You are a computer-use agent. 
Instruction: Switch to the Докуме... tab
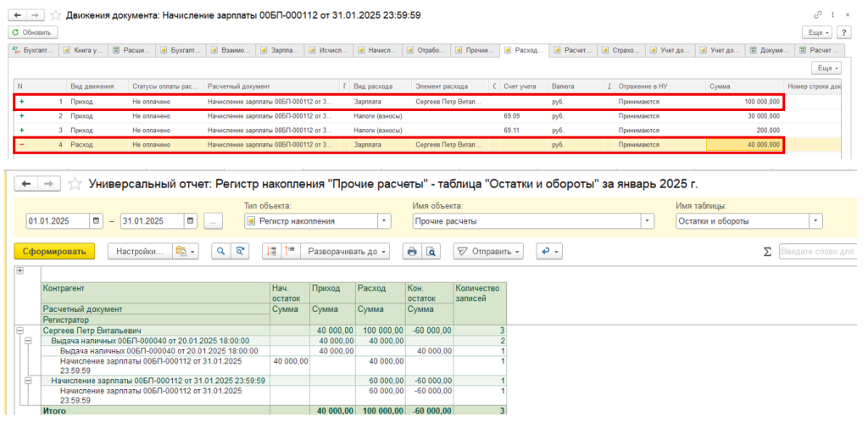(x=769, y=50)
